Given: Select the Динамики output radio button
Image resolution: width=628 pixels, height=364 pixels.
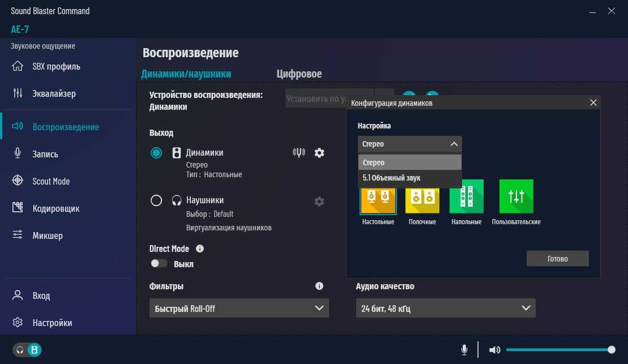Looking at the screenshot, I should [x=156, y=153].
